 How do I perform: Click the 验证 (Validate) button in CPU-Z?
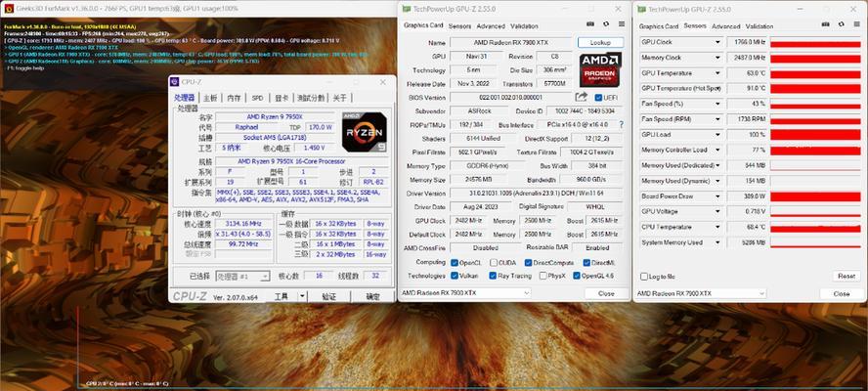[x=328, y=297]
